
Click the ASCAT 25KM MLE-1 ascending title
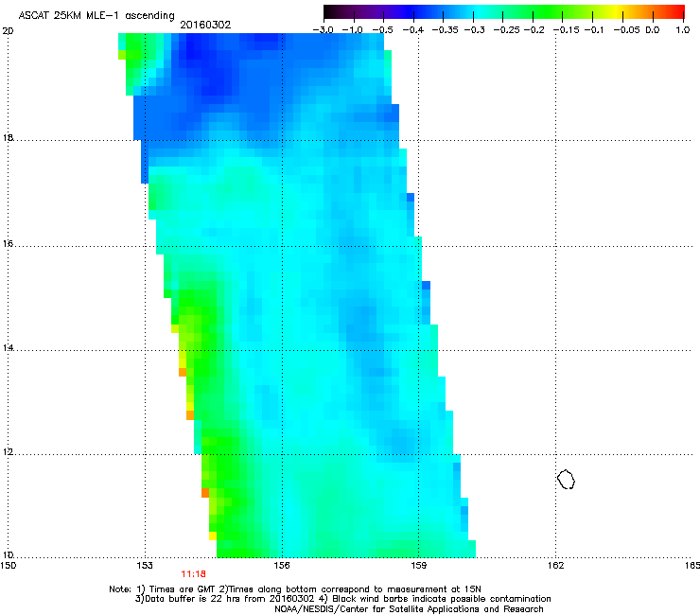[96, 15]
